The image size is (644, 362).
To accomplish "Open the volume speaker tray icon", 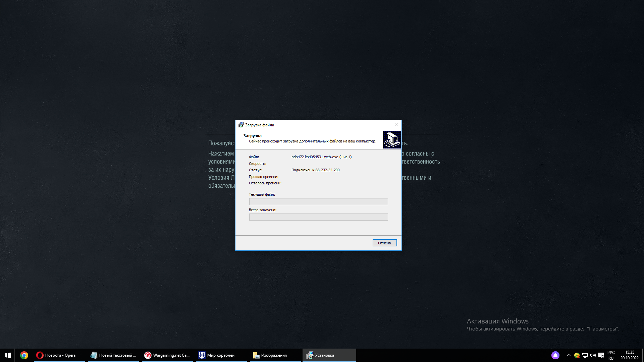I will [593, 355].
